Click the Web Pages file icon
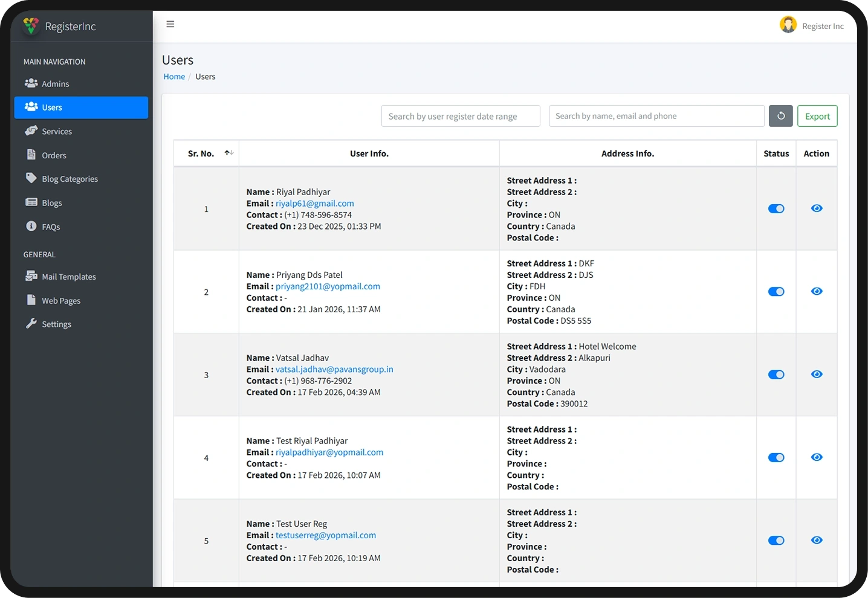Screen dimensions: 868x598 coord(31,300)
